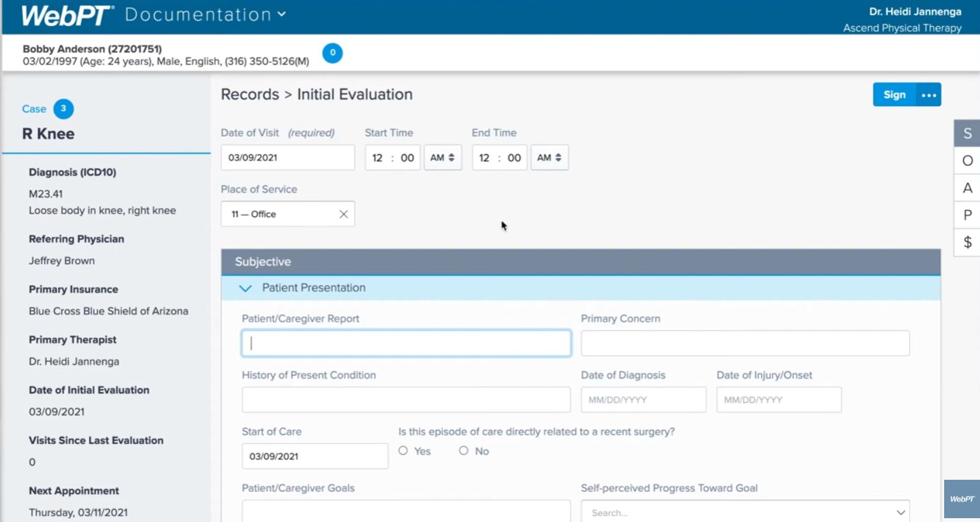The height and width of the screenshot is (522, 980).
Task: Click the Case count badge showing 3
Action: 63,109
